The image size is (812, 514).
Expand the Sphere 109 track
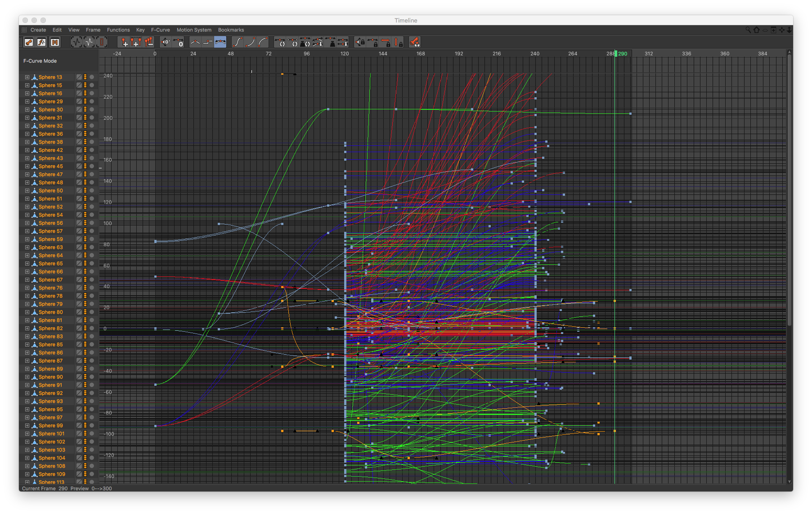(x=27, y=474)
